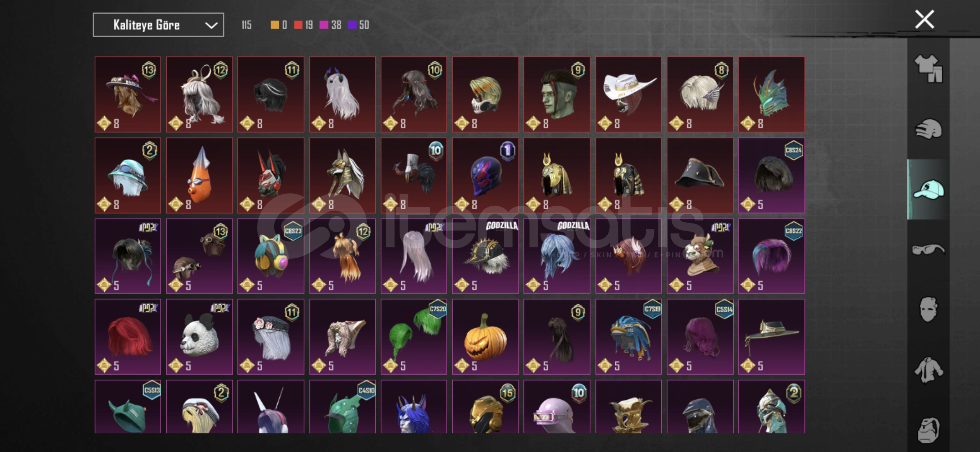Image resolution: width=980 pixels, height=452 pixels.
Task: Filter by the pink quality count 38
Action: (x=330, y=25)
